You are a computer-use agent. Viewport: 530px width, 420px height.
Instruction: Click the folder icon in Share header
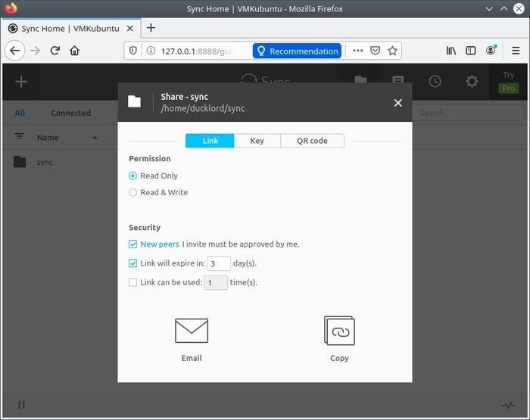click(x=134, y=101)
